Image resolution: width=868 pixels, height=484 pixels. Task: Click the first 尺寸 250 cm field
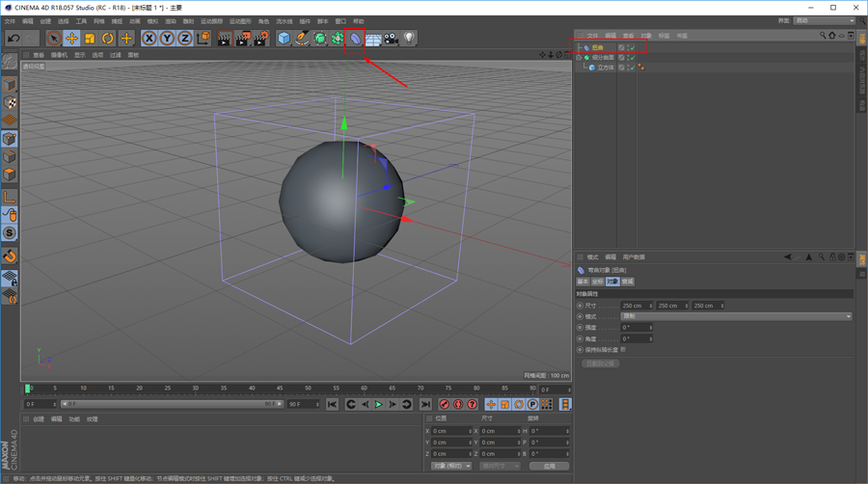coord(637,306)
